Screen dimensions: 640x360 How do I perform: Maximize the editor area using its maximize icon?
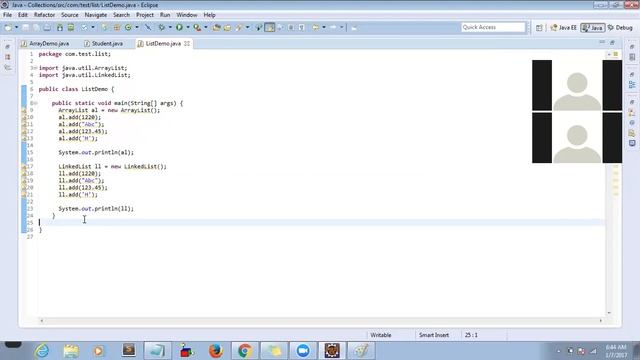pyautogui.click(x=612, y=42)
